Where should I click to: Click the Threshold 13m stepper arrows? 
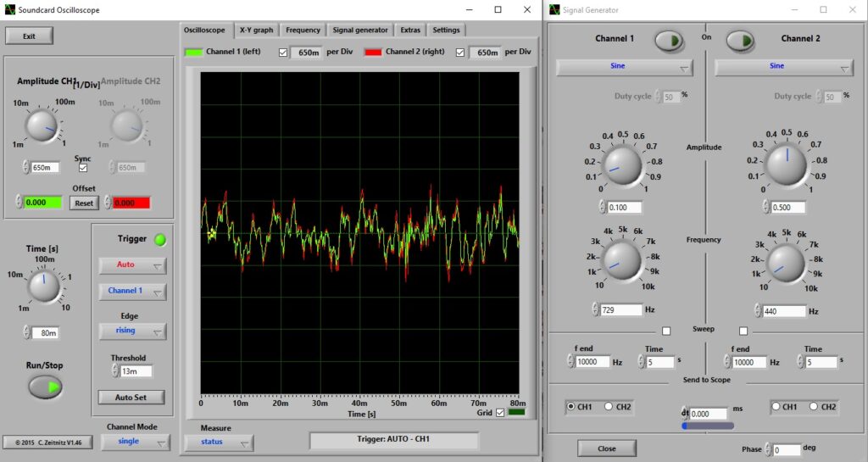pos(115,371)
